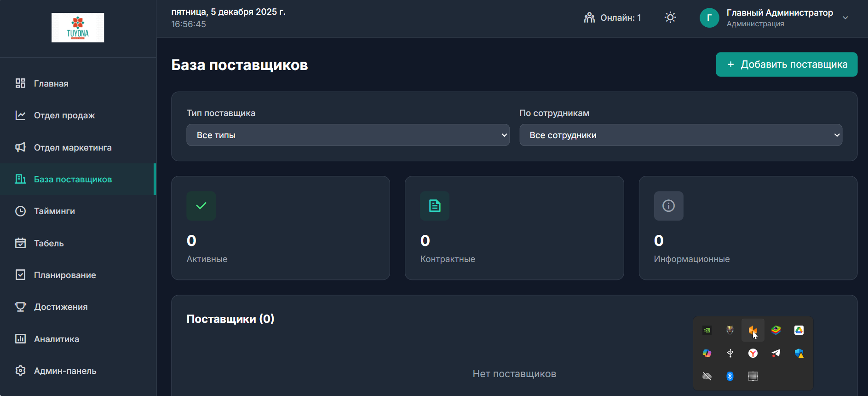Click the "Онлайн: 1" counter text
The height and width of the screenshot is (396, 868).
pyautogui.click(x=621, y=18)
